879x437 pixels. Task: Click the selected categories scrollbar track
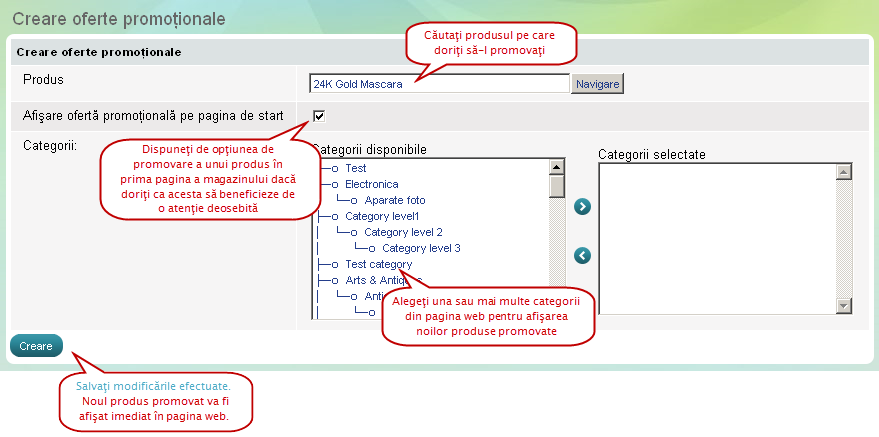tap(843, 238)
